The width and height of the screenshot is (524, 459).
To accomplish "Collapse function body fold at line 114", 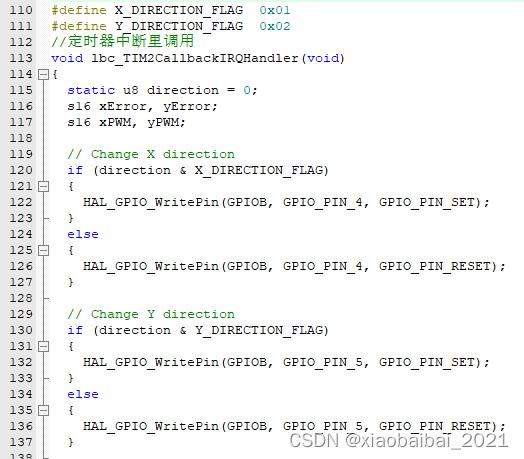I will click(x=43, y=74).
